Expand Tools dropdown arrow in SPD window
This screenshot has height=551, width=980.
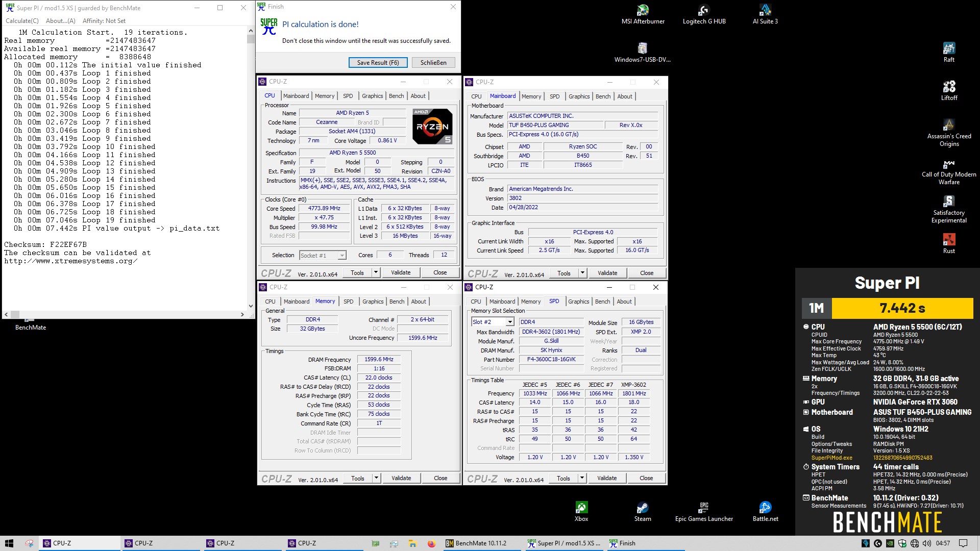coord(582,478)
